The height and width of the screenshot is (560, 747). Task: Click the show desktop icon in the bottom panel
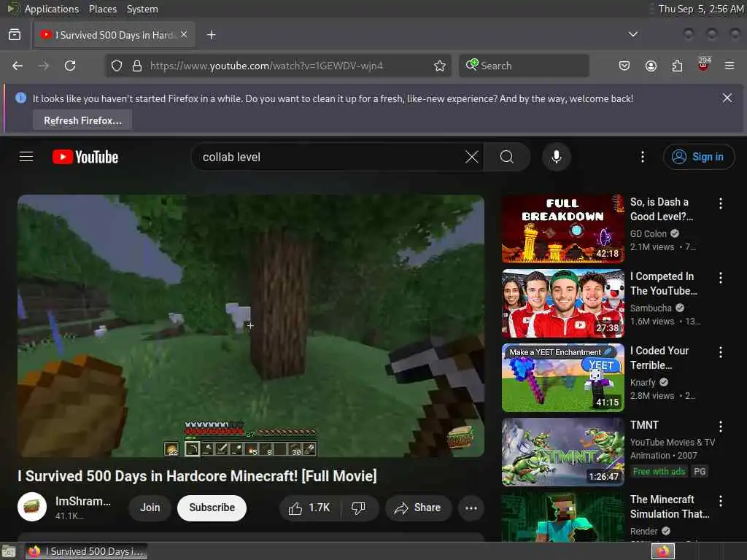pyautogui.click(x=9, y=551)
